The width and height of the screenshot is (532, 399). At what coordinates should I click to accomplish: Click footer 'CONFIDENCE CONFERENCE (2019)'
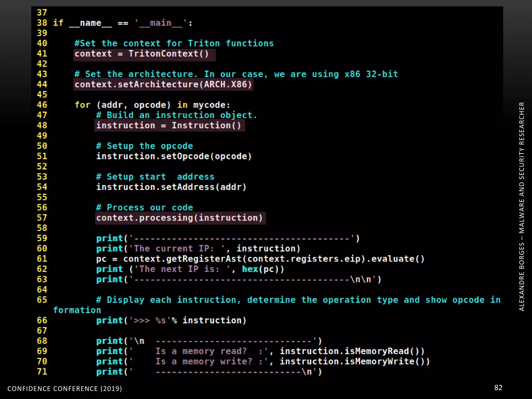65,389
